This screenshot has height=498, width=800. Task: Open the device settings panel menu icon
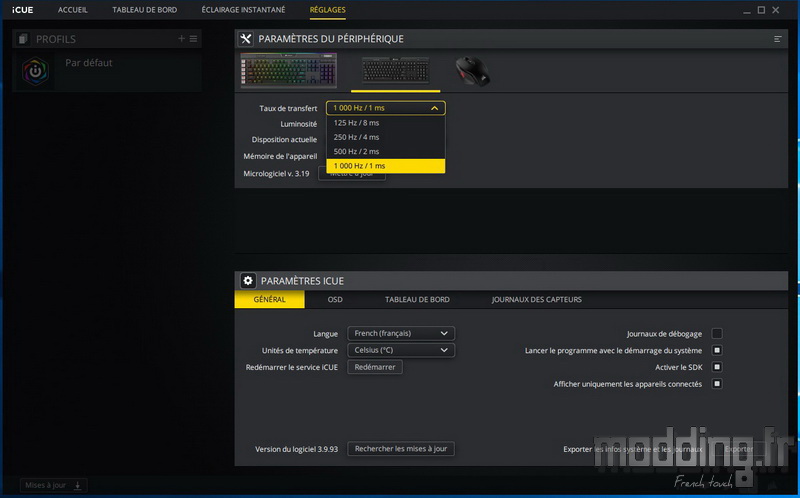pyautogui.click(x=778, y=39)
